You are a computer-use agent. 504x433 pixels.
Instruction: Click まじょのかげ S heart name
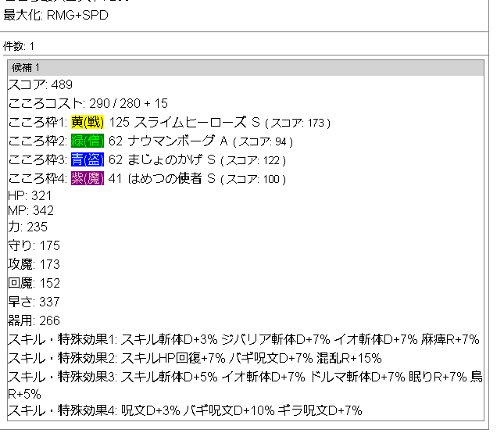tap(171, 159)
